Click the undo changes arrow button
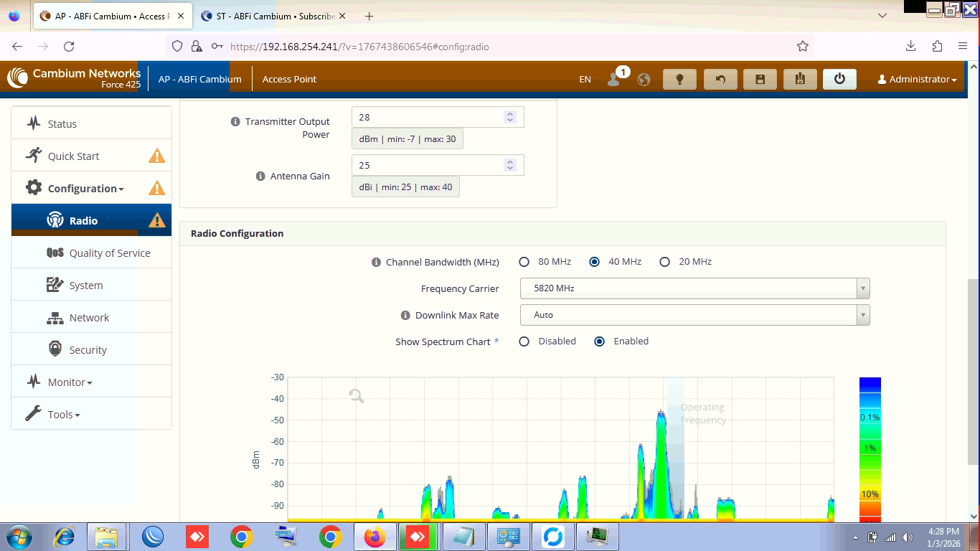The width and height of the screenshot is (980, 551). pyautogui.click(x=720, y=79)
